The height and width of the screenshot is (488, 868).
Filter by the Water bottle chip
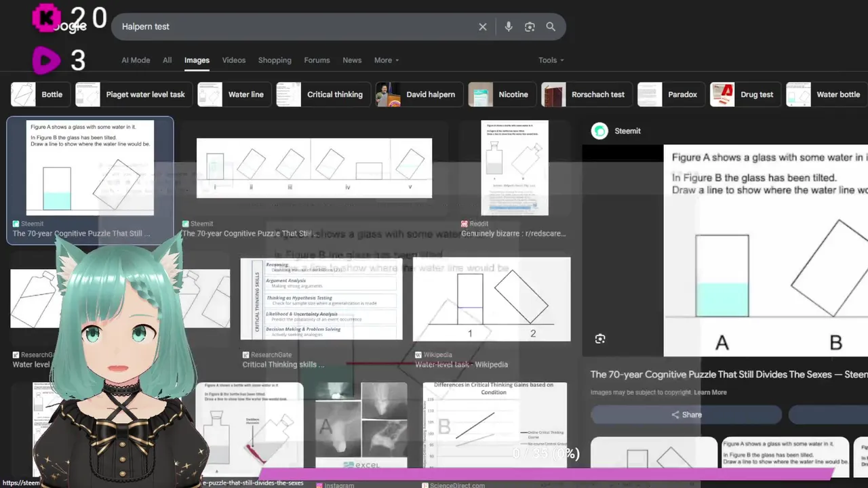(x=827, y=94)
